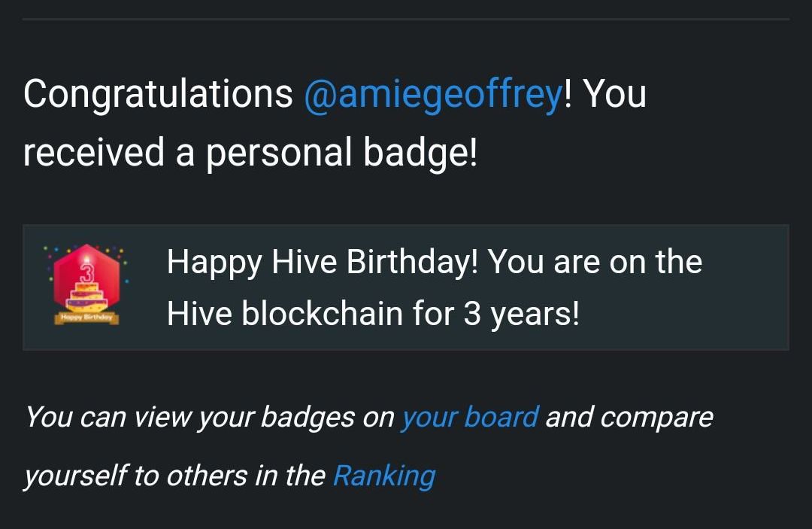Click the number 3 candle on badge
812x529 pixels.
[x=86, y=269]
